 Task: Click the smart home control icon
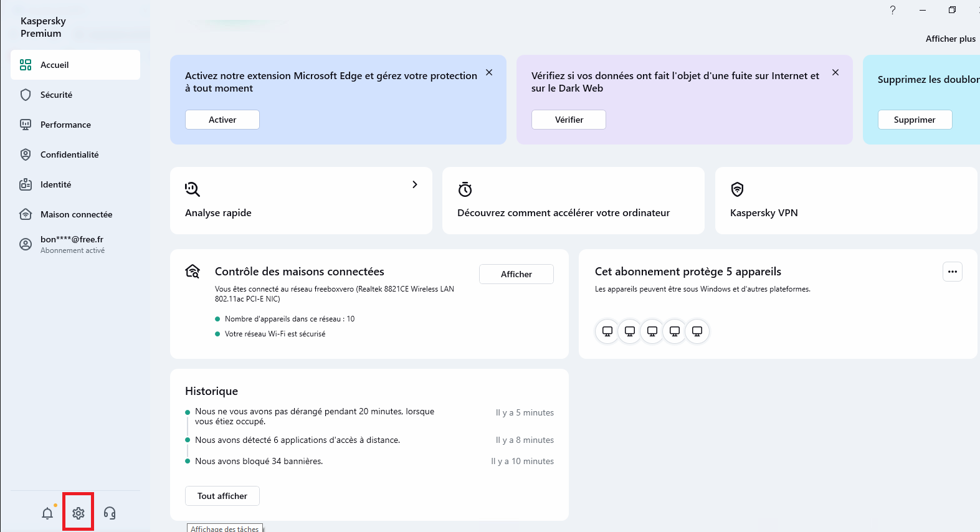(193, 271)
